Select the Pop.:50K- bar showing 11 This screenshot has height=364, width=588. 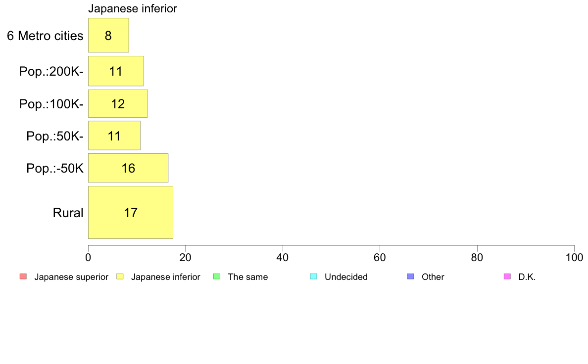tap(114, 136)
